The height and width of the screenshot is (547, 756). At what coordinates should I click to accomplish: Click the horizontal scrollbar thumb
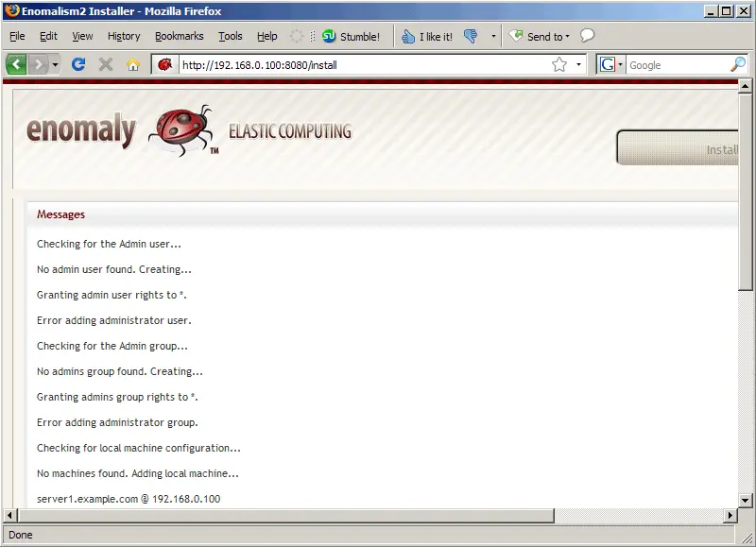click(x=285, y=515)
